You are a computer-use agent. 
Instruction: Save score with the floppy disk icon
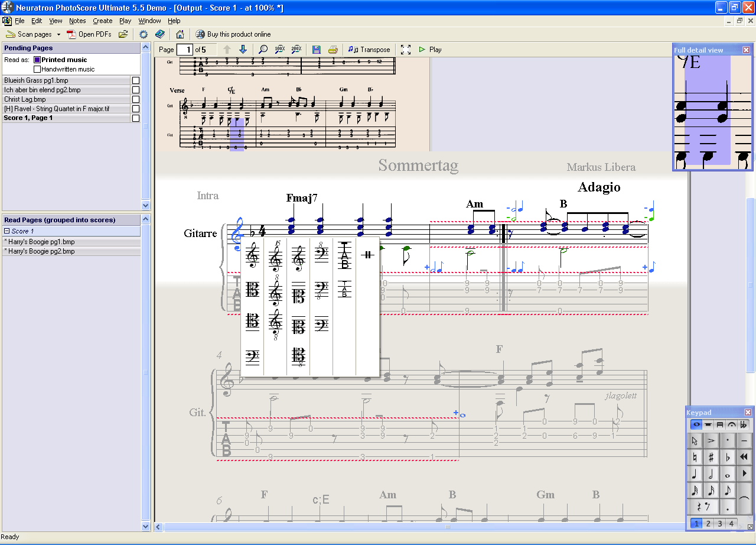317,50
